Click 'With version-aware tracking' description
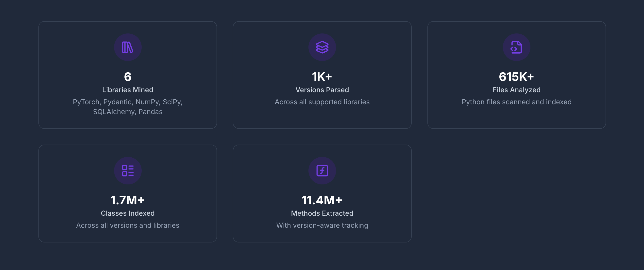 click(322, 225)
